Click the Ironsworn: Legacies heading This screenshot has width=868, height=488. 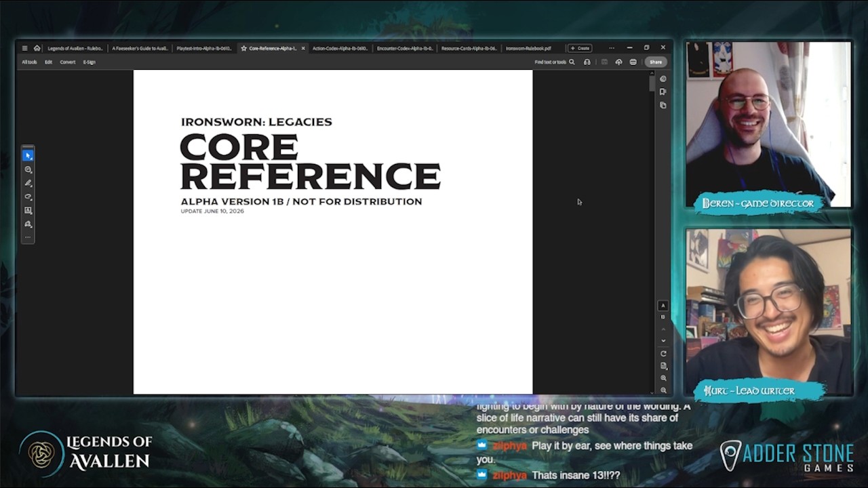(x=256, y=122)
